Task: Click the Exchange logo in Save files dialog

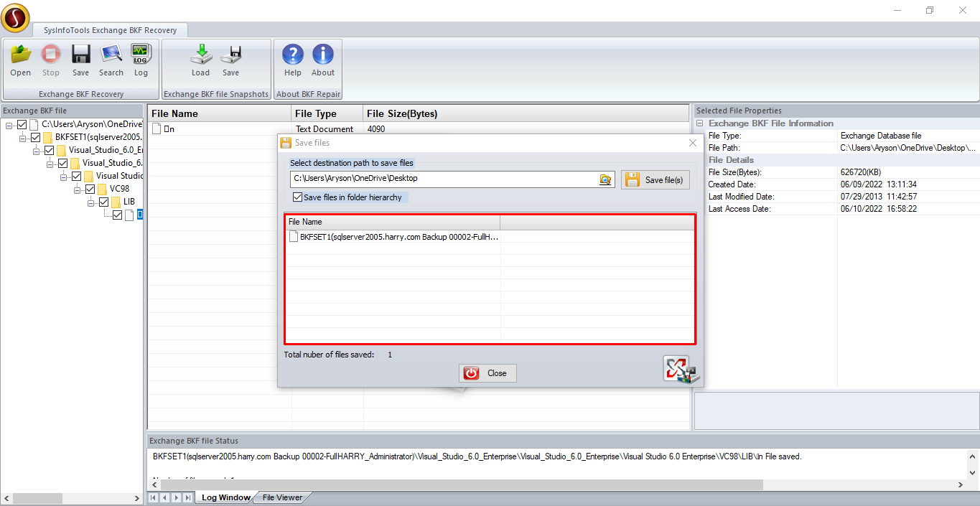Action: (x=681, y=370)
